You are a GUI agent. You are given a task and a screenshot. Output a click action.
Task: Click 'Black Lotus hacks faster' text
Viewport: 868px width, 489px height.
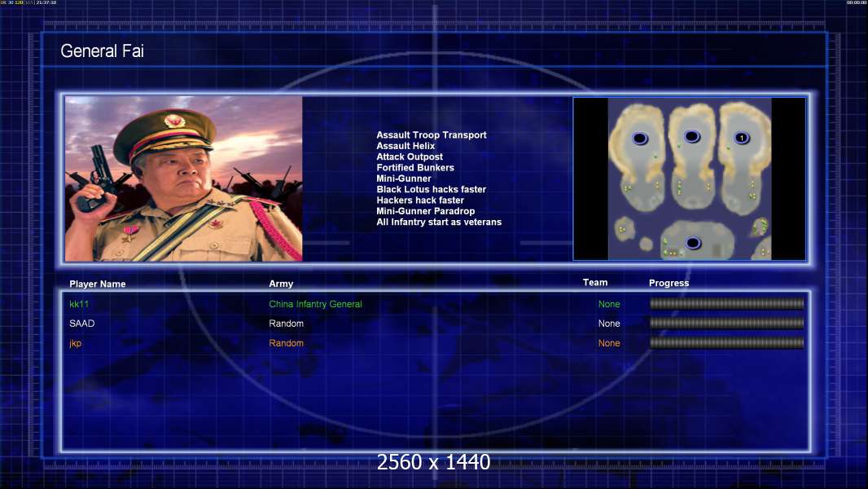(432, 189)
